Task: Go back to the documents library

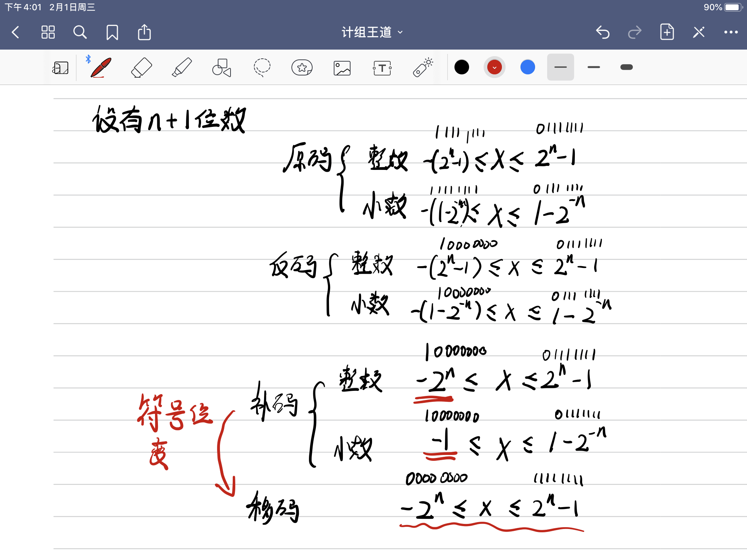Action: [15, 32]
